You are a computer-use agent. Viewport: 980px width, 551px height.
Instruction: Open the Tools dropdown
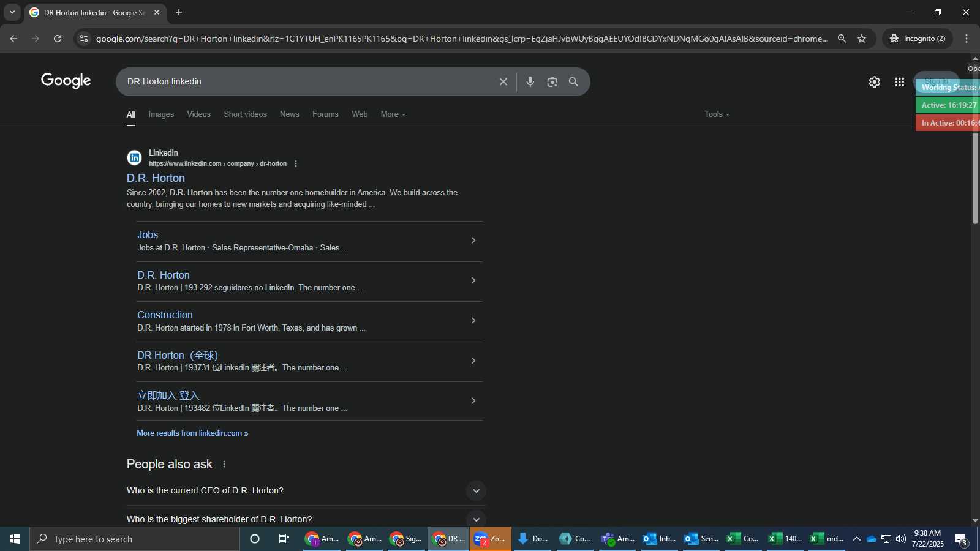[x=717, y=114]
